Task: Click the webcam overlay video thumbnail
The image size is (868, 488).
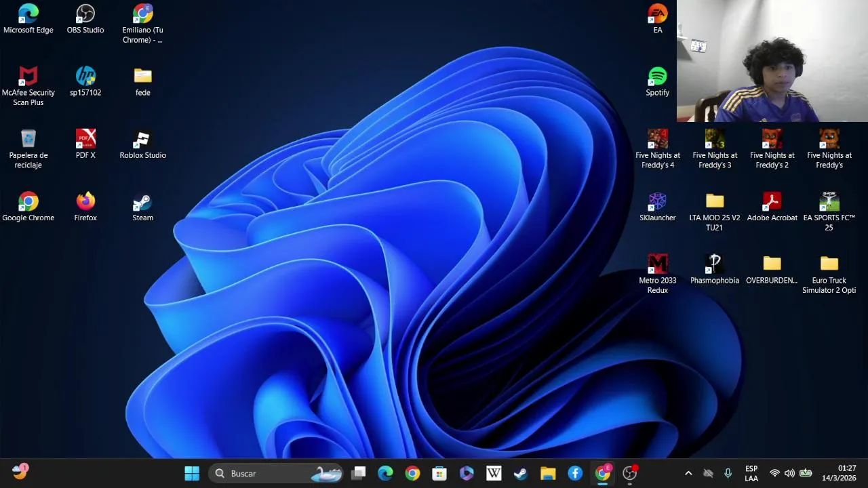Action: (772, 61)
